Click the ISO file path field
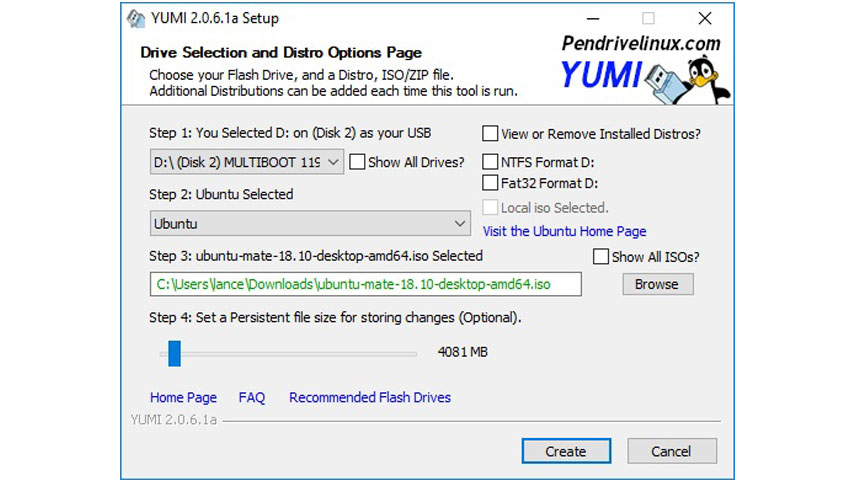The height and width of the screenshot is (482, 856). click(366, 284)
